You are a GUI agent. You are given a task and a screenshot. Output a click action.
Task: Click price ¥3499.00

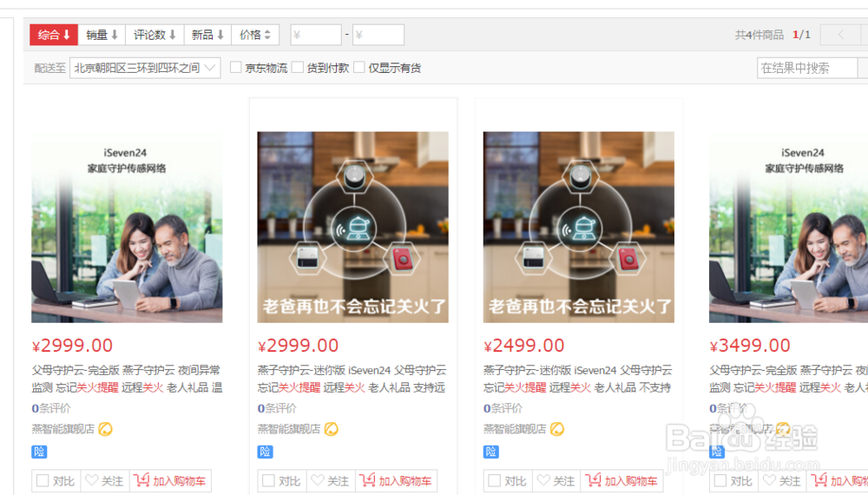pos(750,346)
